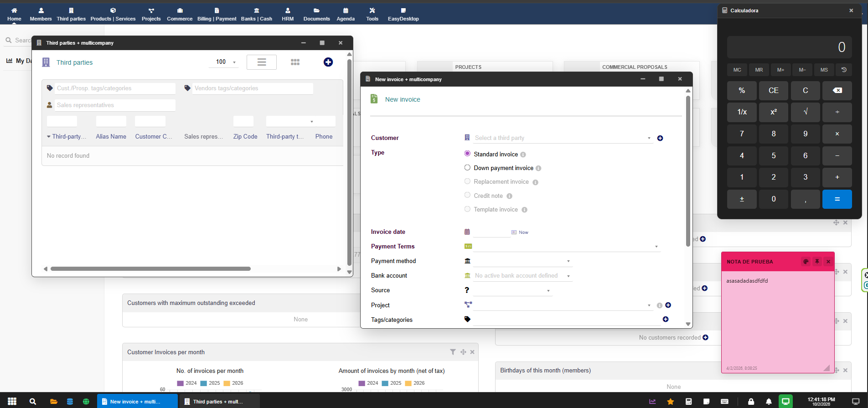The image size is (868, 408).
Task: Open the 100 rows-per-page dropdown
Action: [224, 62]
